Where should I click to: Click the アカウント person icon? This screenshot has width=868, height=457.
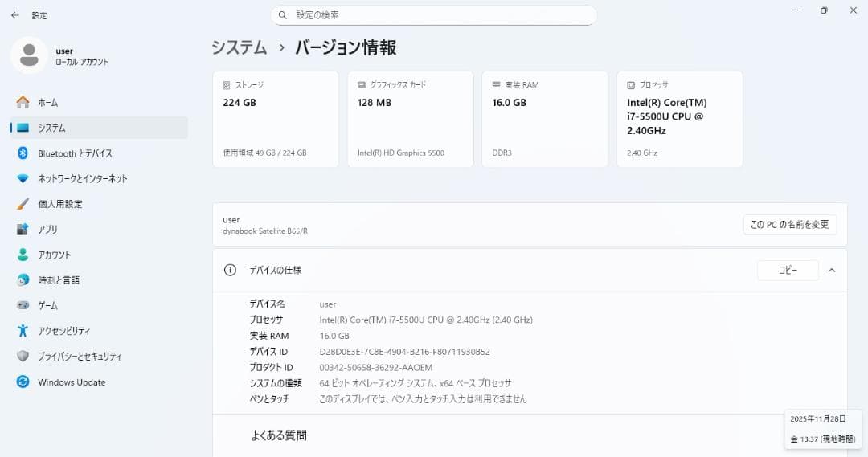tap(23, 255)
